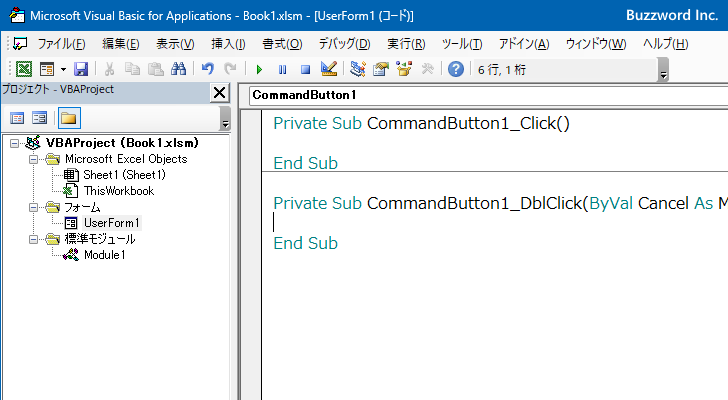Screen dimensions: 728x400
Task: Open the 編集(E) menu
Action: click(x=121, y=44)
